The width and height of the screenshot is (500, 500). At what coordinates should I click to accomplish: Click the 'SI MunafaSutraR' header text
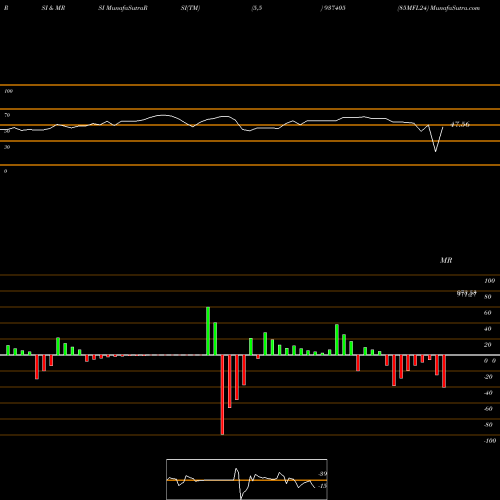coord(123,8)
